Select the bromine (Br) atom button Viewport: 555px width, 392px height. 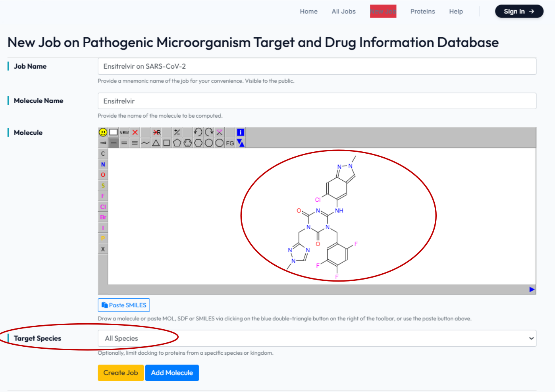[x=103, y=217]
